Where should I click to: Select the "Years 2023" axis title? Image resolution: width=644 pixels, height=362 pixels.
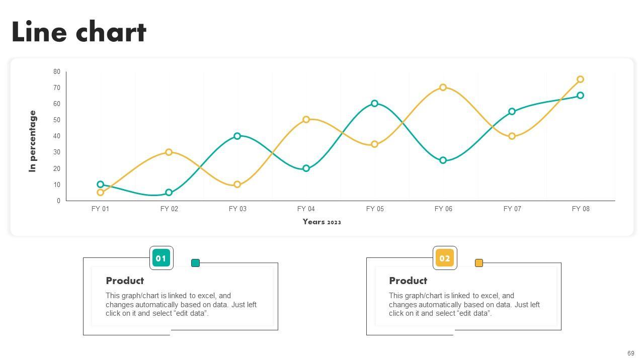pyautogui.click(x=322, y=222)
